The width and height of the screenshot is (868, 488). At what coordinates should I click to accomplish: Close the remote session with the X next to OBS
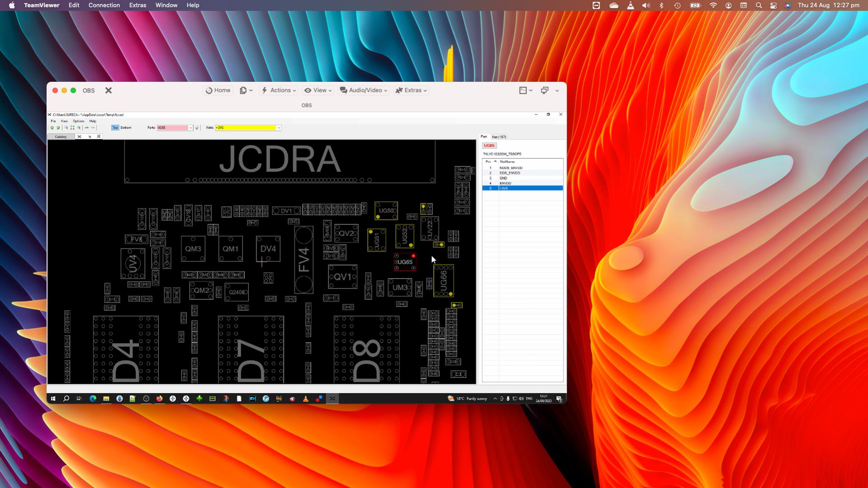pos(109,90)
